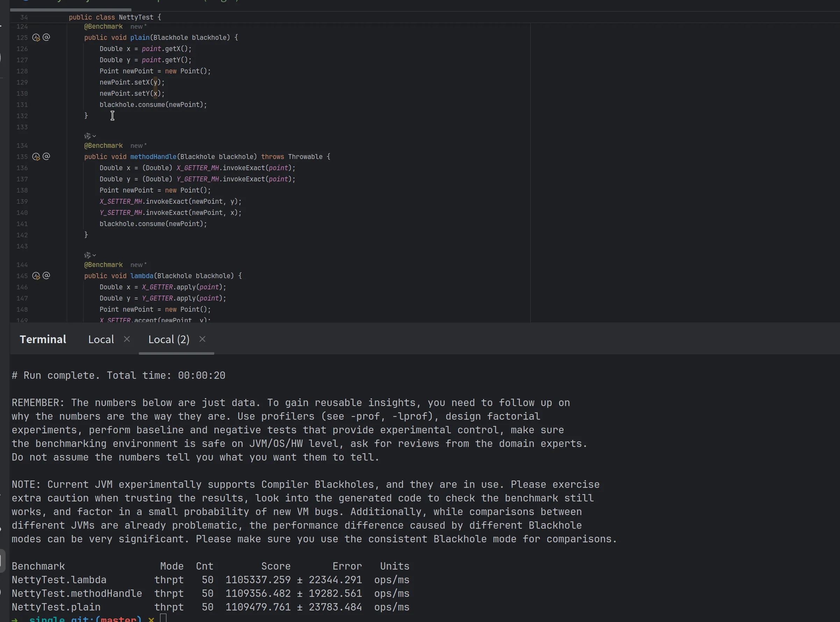
Task: Click NettyTest.plain row in results table
Action: click(210, 607)
